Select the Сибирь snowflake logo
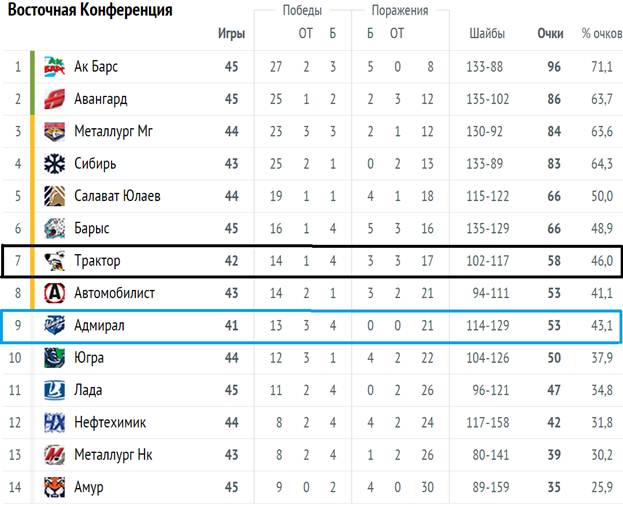623x506 pixels. (x=54, y=164)
